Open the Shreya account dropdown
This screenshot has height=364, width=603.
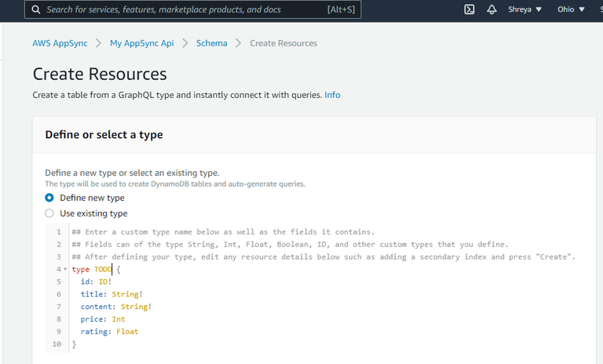tap(524, 9)
